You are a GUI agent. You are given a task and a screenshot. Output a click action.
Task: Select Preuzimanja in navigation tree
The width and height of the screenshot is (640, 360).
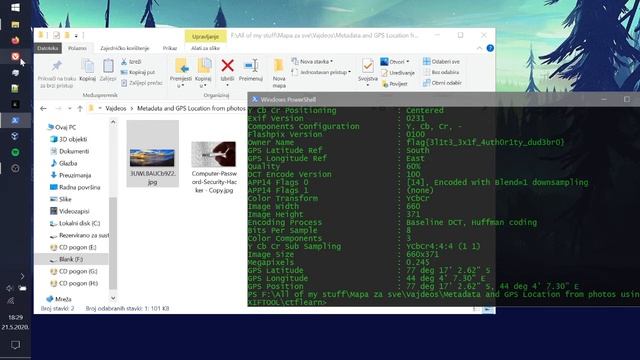click(70, 175)
